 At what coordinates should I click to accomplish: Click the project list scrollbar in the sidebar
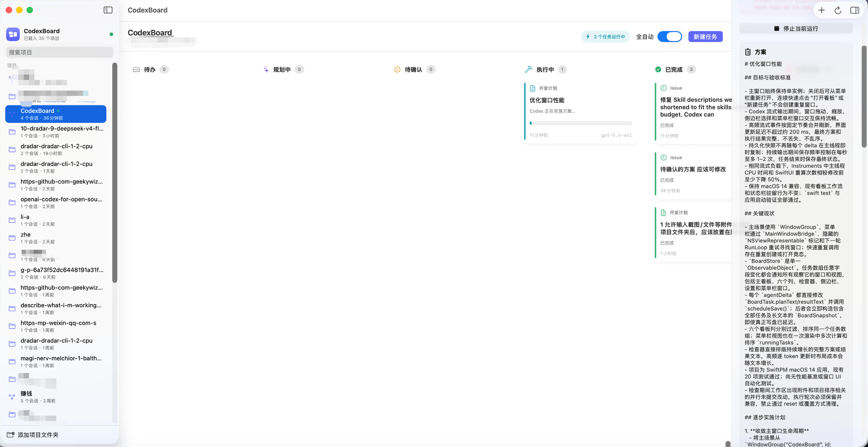pyautogui.click(x=115, y=173)
